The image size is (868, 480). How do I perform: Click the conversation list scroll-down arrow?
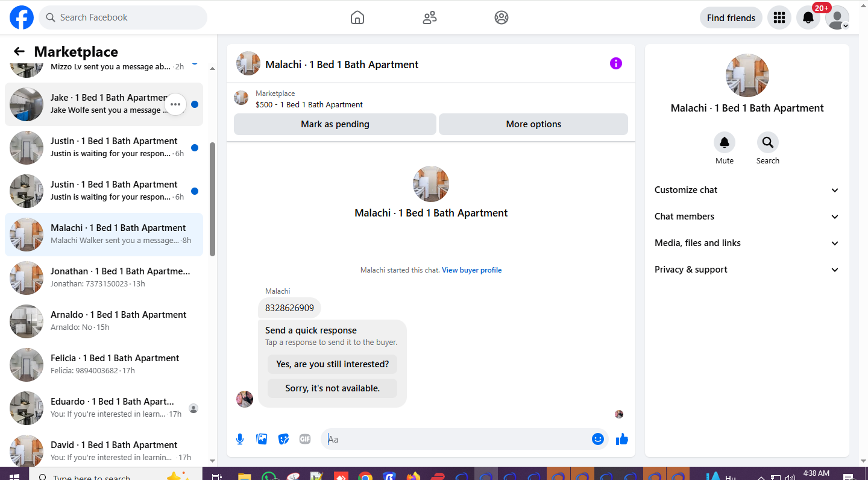tap(212, 461)
